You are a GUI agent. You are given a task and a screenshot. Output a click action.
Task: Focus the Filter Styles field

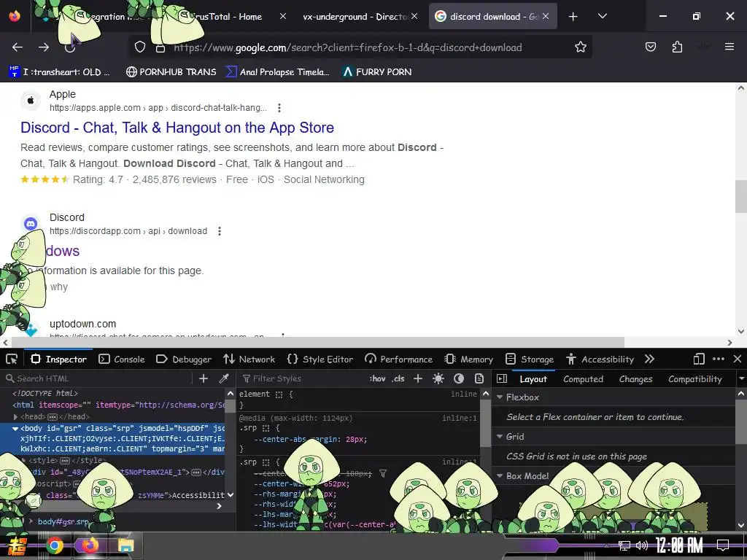coord(302,378)
